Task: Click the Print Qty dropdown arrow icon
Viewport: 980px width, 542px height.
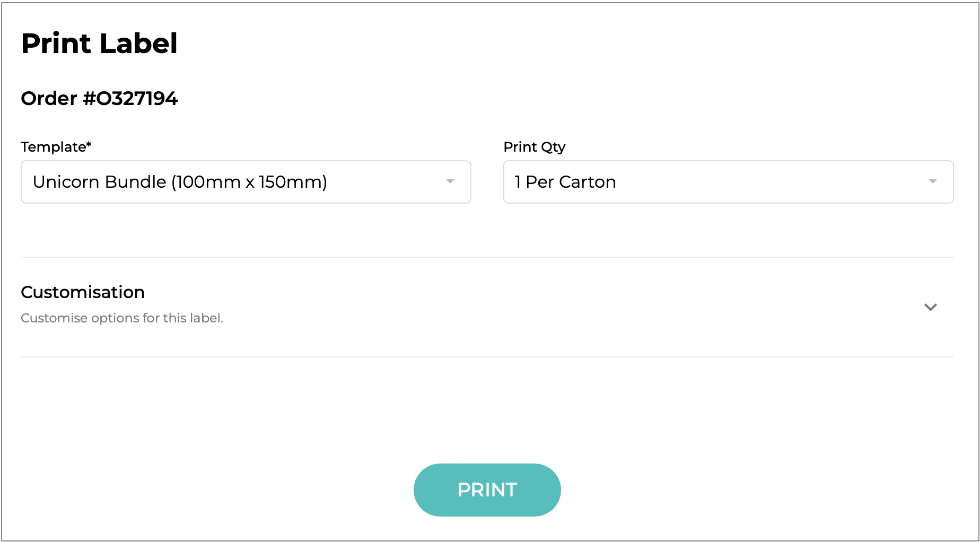Action: (932, 182)
